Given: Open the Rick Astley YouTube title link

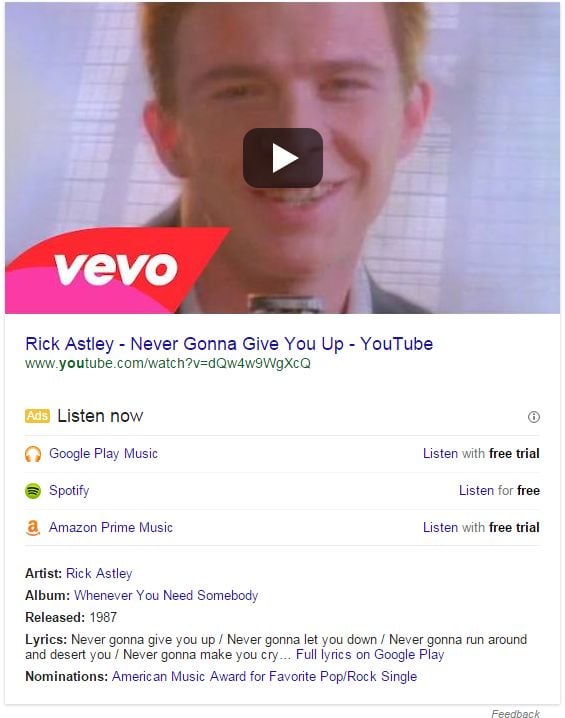Looking at the screenshot, I should (229, 343).
